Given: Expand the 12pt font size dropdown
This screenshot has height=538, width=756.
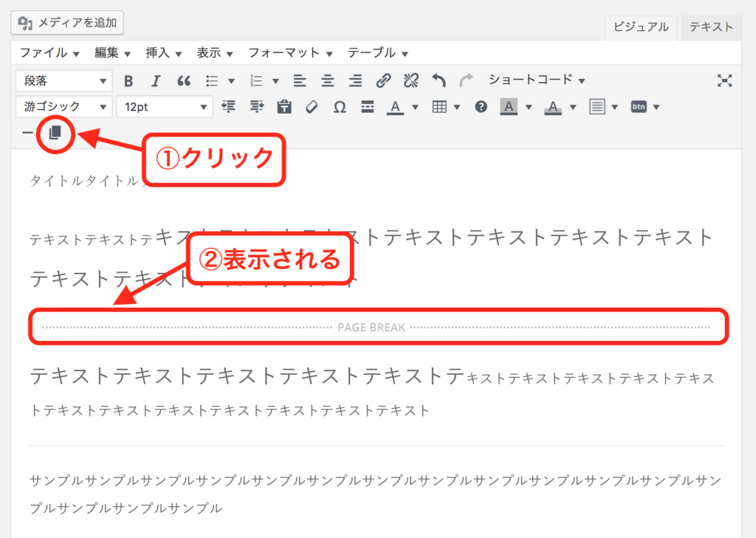Looking at the screenshot, I should 164,107.
